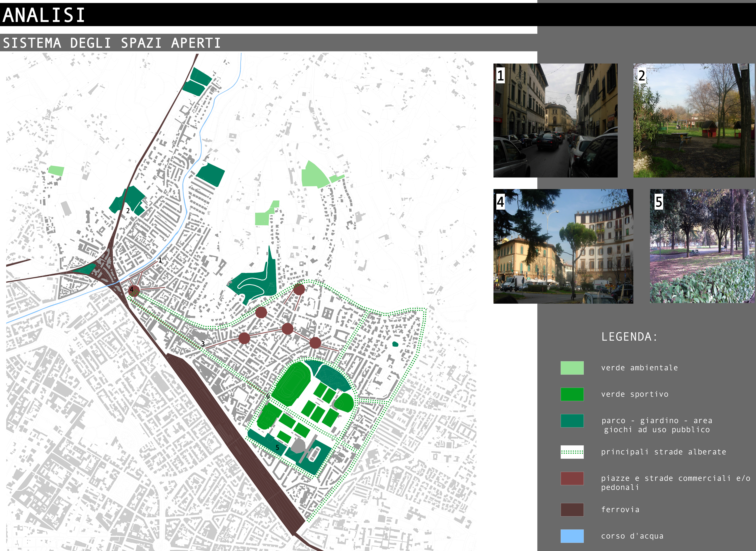Screen dimensions: 756x551
Task: Click the SISTEMA DEGLI SPAZI APERTI subtitle
Action: (112, 43)
